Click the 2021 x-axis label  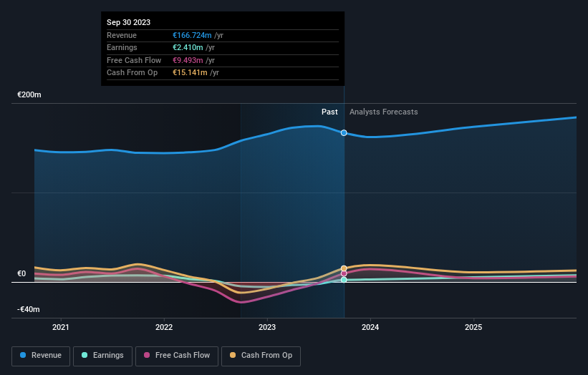click(61, 327)
